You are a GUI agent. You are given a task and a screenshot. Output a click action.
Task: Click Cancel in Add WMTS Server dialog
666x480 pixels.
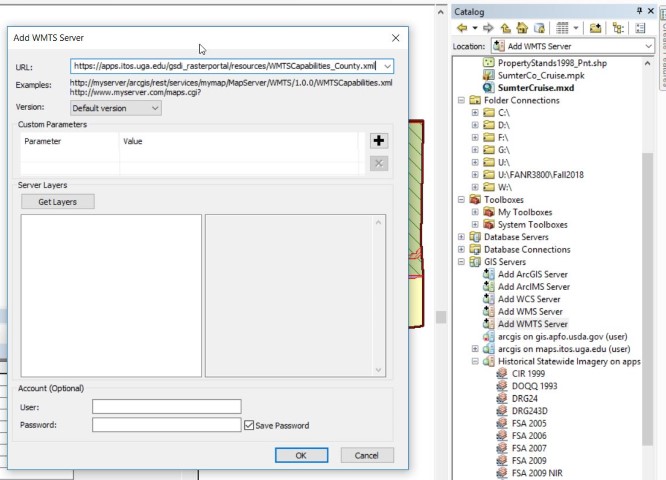[367, 455]
